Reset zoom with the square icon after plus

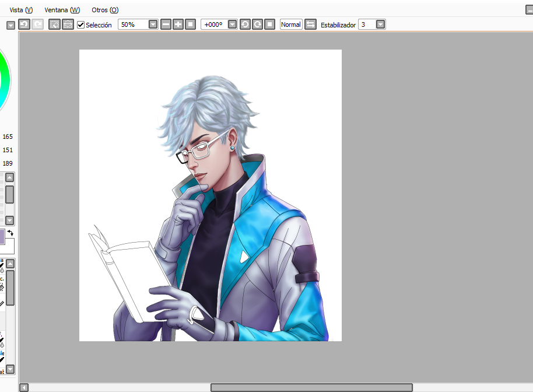click(190, 24)
